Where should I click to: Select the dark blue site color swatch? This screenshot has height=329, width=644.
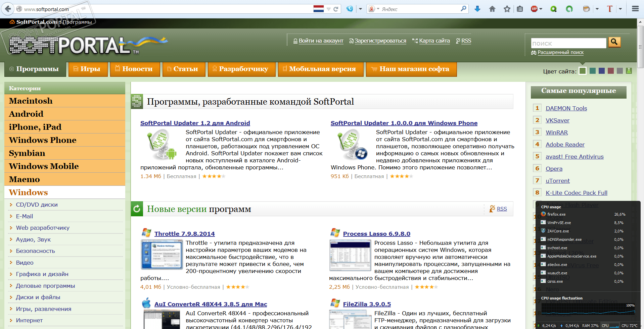coord(602,71)
